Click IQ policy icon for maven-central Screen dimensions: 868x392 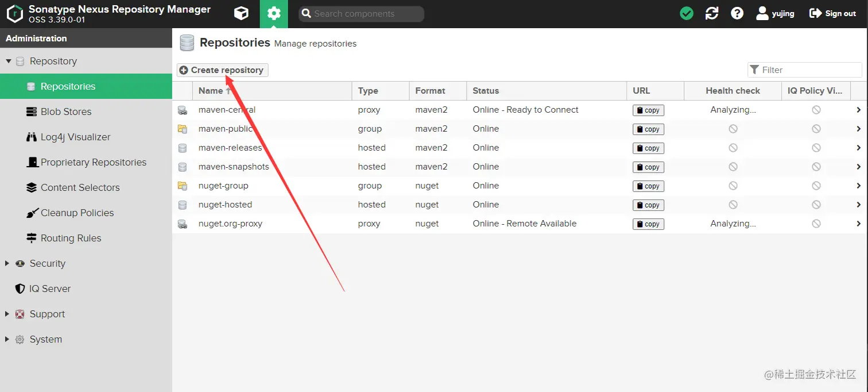coord(816,110)
